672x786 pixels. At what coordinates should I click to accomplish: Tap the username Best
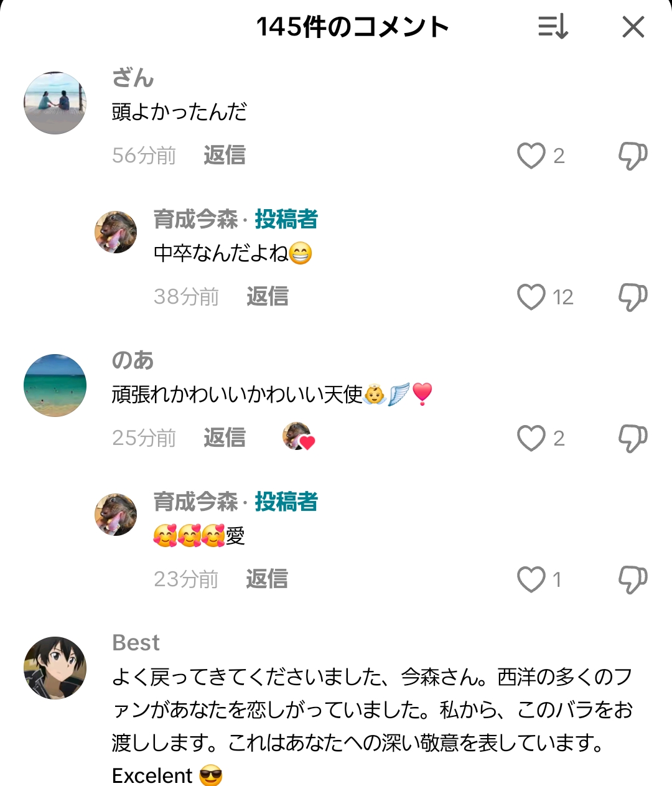click(136, 642)
